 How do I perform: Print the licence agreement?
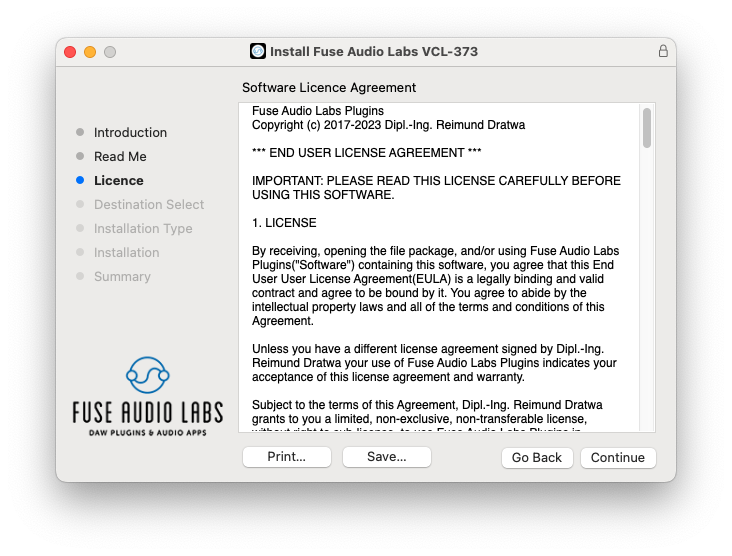287,457
